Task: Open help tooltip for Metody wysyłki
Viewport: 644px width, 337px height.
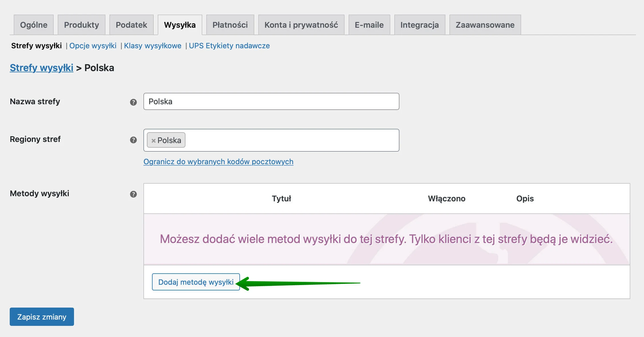Action: (133, 194)
